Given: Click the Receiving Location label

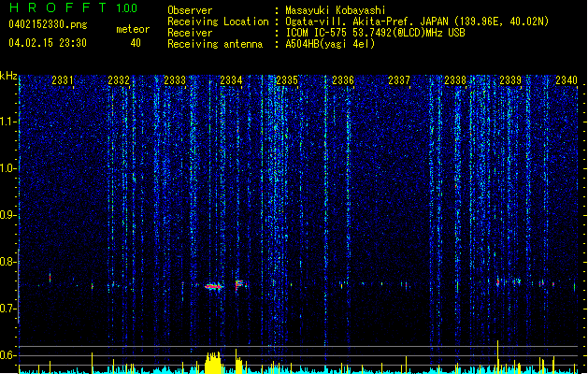Looking at the screenshot, I should coord(218,22).
